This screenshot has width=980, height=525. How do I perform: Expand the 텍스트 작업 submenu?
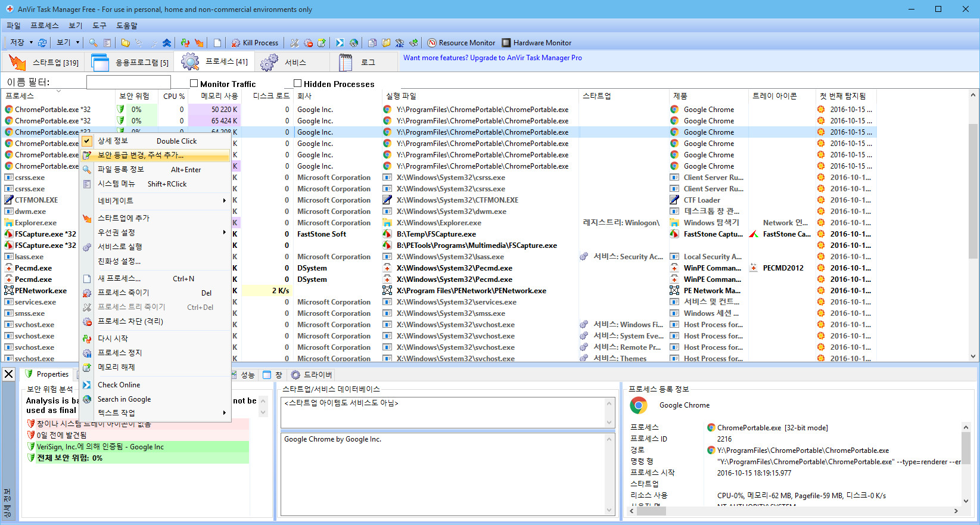click(x=155, y=413)
